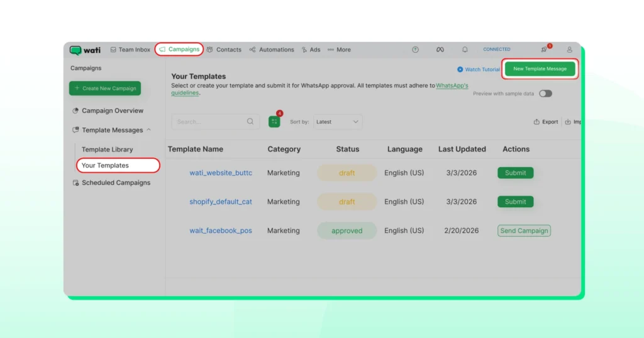
Task: Expand the More menu
Action: 339,50
